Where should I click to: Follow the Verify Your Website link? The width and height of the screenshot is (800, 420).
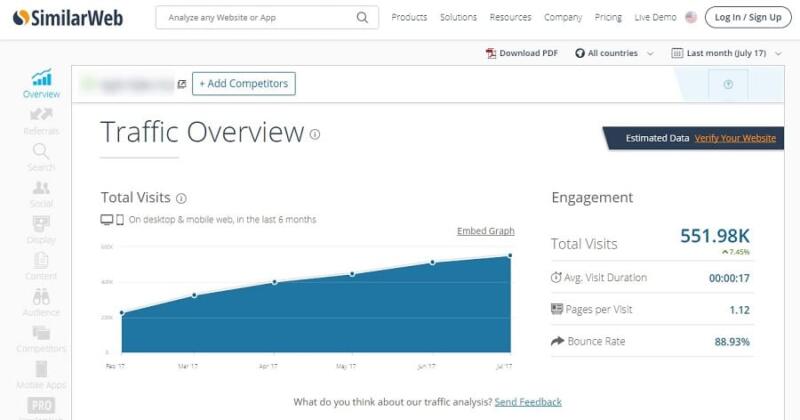[x=735, y=138]
